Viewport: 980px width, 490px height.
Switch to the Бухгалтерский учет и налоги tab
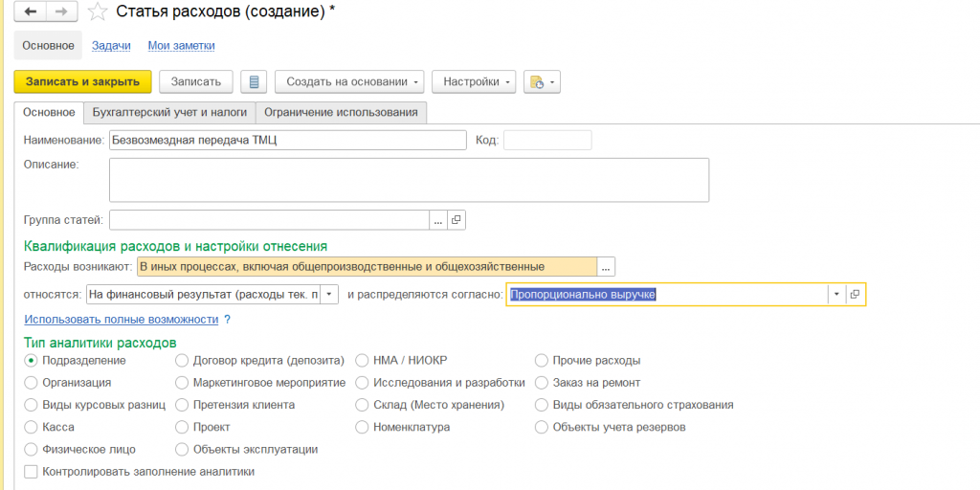[169, 113]
